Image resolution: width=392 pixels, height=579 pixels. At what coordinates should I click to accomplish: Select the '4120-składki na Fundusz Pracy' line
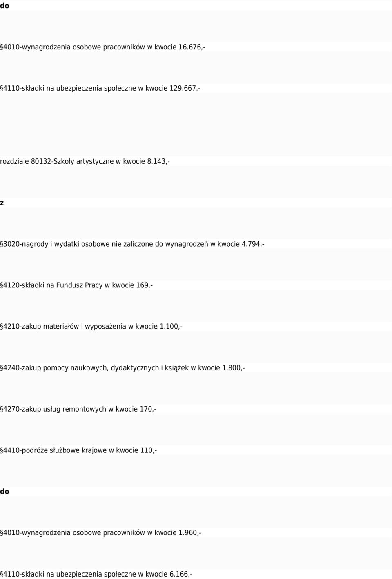76,285
